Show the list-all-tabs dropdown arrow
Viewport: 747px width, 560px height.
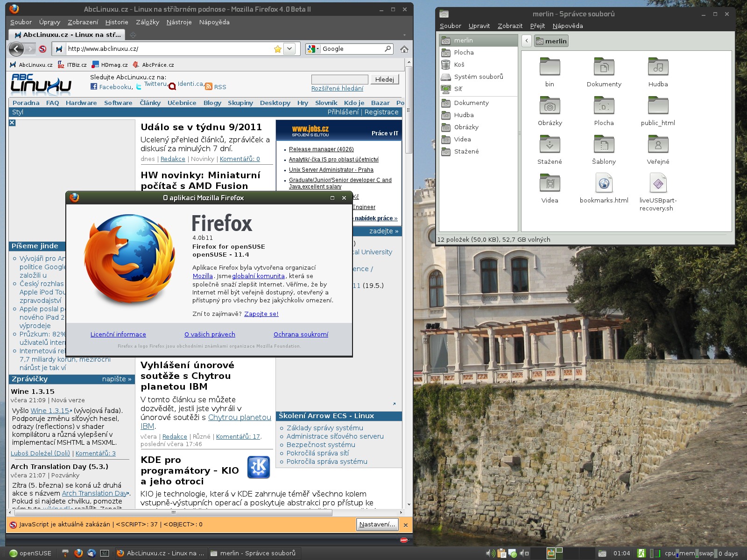click(x=404, y=35)
